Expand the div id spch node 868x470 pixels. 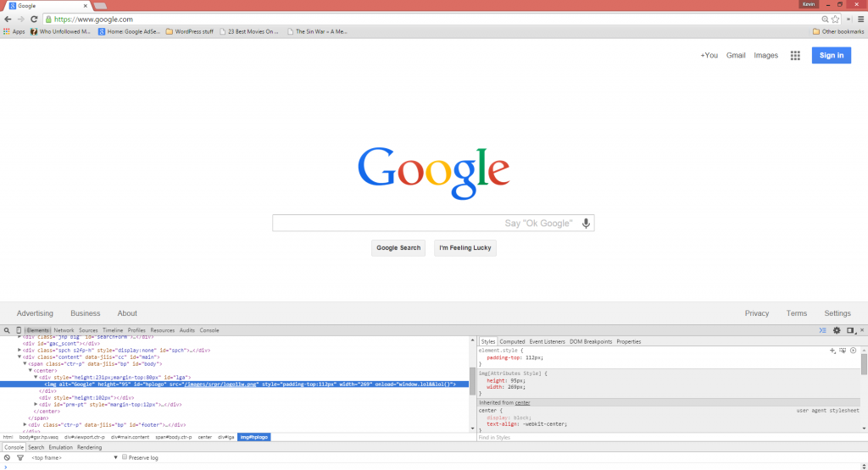19,350
